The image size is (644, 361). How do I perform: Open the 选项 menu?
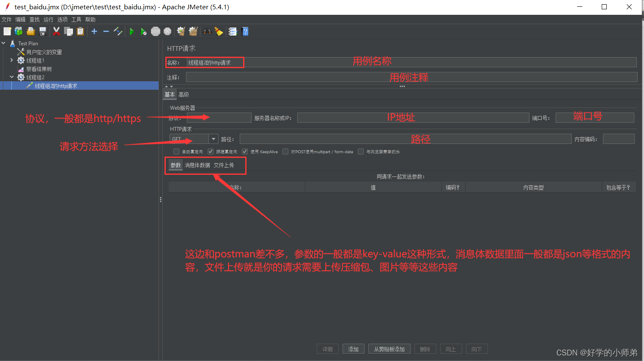[x=62, y=19]
